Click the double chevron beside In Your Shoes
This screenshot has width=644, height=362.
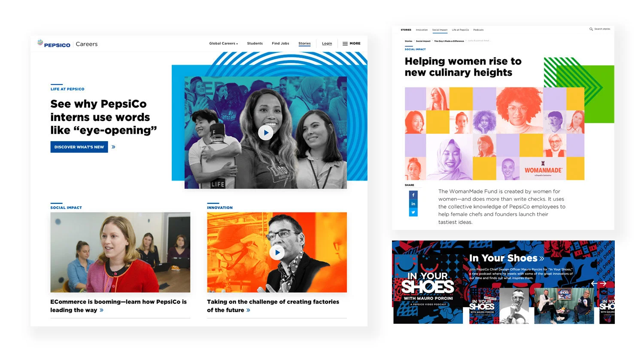(x=542, y=259)
